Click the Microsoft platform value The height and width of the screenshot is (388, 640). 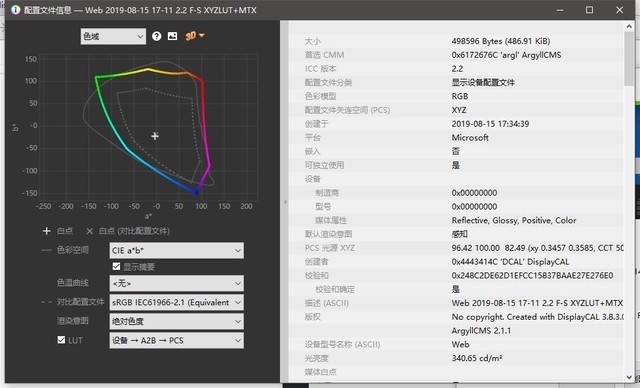(x=470, y=137)
